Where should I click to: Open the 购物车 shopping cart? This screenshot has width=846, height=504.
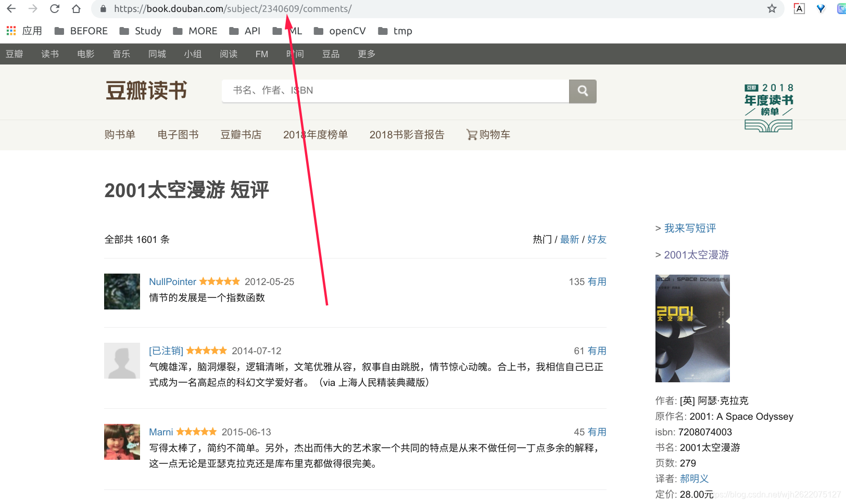tap(488, 135)
